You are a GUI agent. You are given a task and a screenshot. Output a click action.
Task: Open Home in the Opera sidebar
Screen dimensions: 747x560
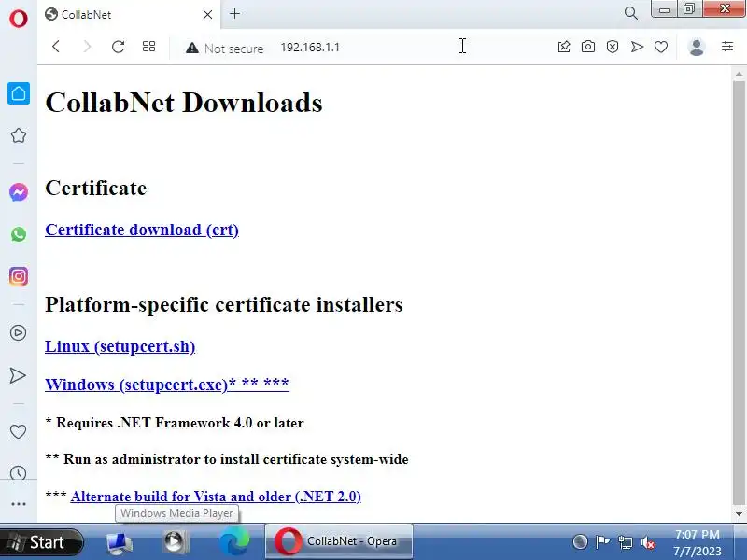point(19,92)
